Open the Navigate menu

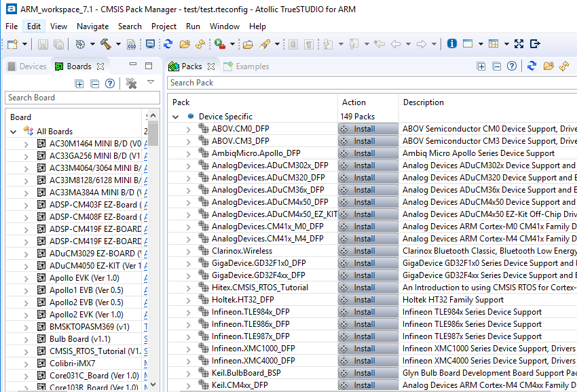pos(93,26)
